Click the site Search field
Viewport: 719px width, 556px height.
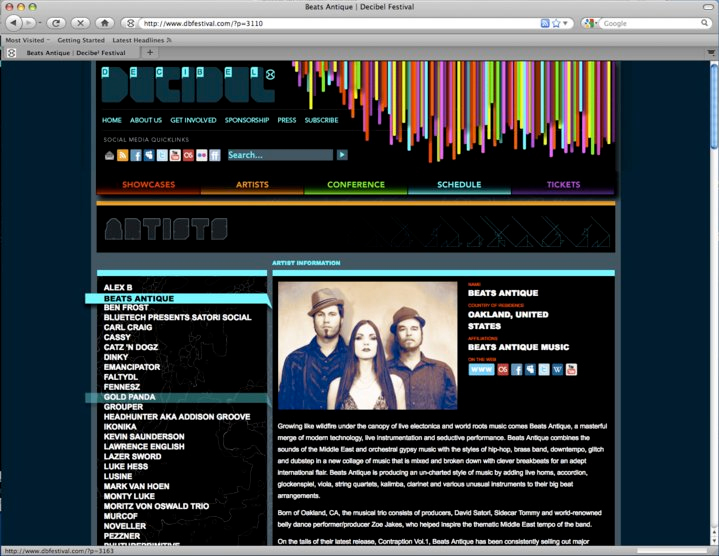point(280,155)
